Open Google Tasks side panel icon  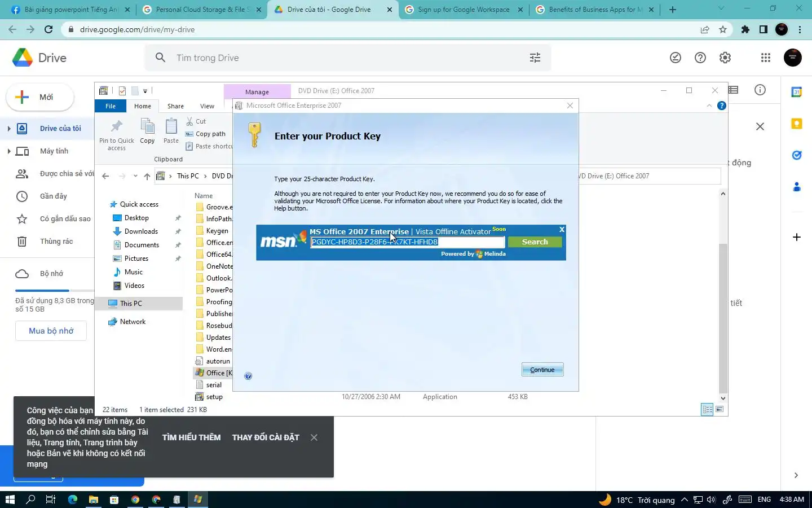tap(797, 155)
